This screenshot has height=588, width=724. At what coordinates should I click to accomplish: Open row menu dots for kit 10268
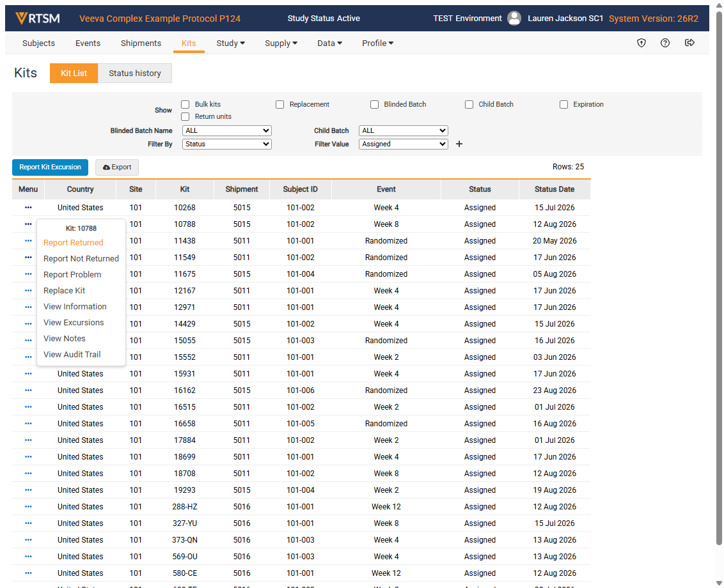pyautogui.click(x=28, y=208)
